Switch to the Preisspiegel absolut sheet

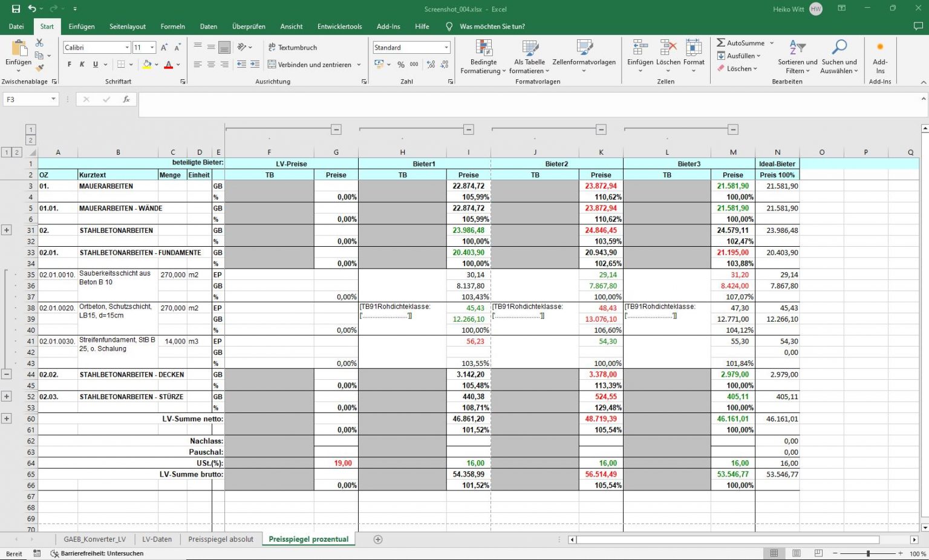point(221,539)
